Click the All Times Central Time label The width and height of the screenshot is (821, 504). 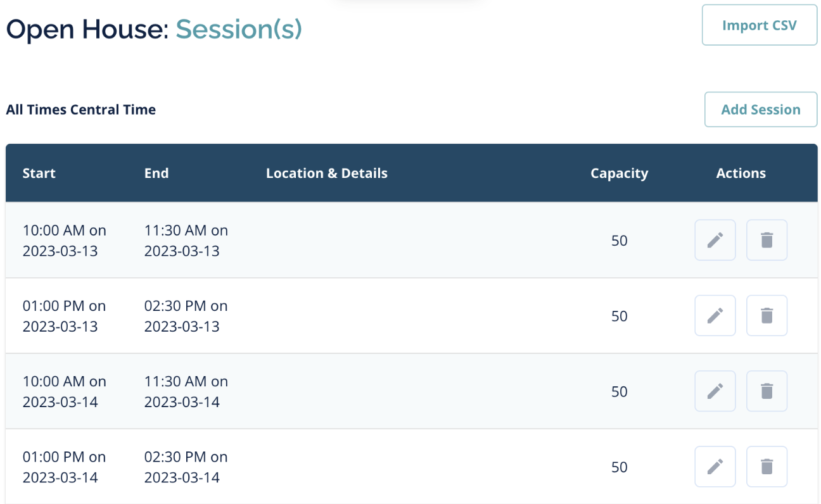coord(80,110)
